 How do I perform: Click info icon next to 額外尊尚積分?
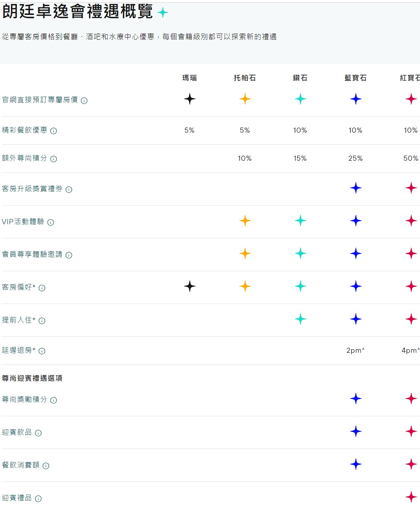coord(54,159)
